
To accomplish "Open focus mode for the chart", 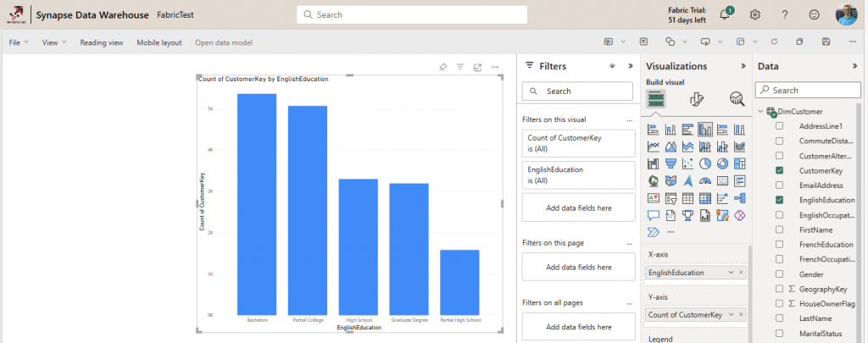I will pos(477,67).
